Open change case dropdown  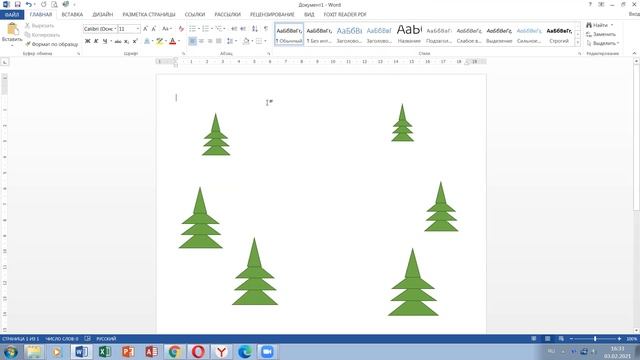167,29
